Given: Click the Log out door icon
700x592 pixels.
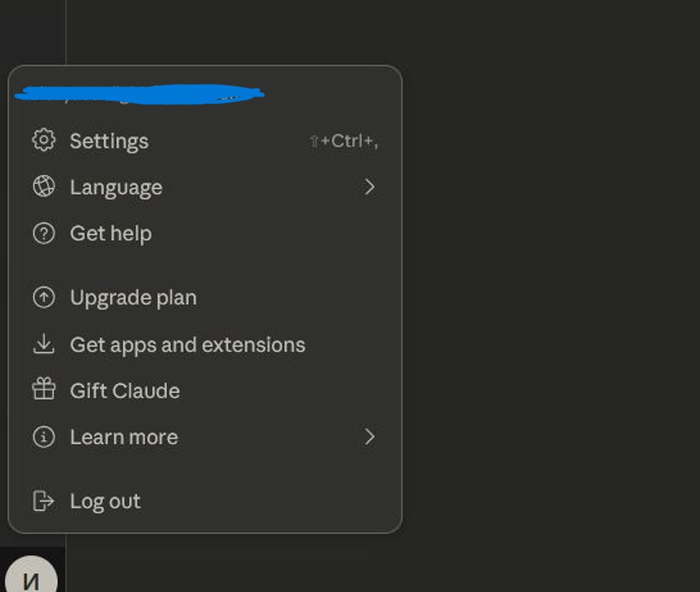Looking at the screenshot, I should click(43, 501).
